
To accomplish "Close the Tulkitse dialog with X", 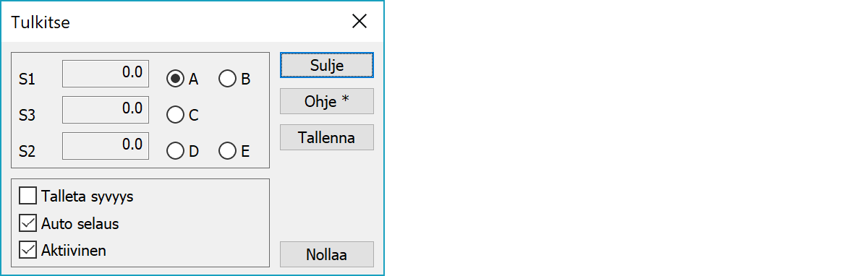I will (359, 21).
